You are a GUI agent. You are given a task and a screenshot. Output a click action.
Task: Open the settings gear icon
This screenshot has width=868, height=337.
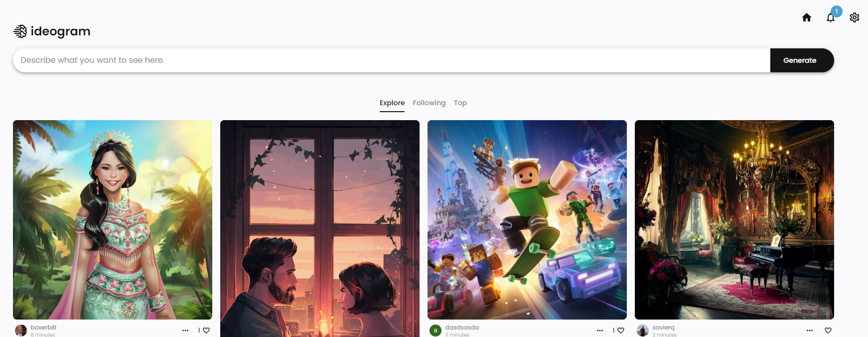pyautogui.click(x=854, y=18)
